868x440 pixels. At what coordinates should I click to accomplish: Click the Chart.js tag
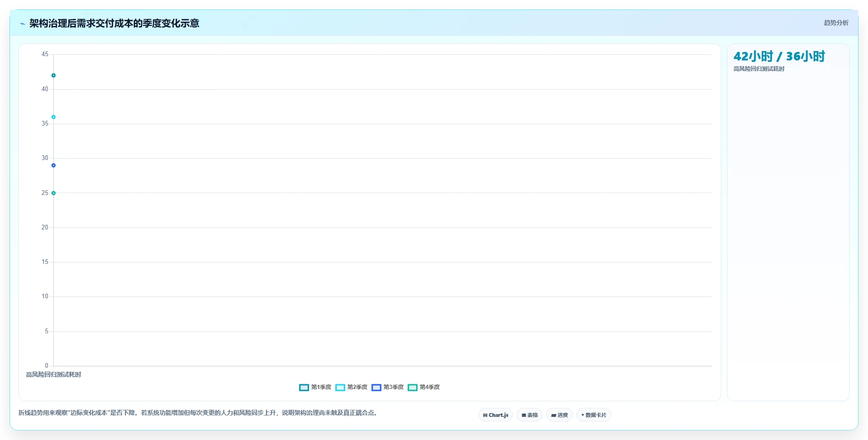pos(495,415)
